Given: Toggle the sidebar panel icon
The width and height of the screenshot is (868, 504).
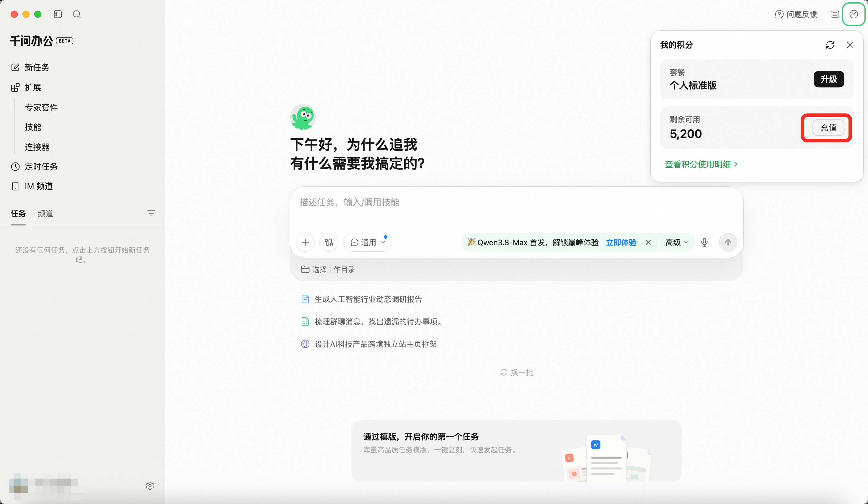Looking at the screenshot, I should pyautogui.click(x=58, y=14).
